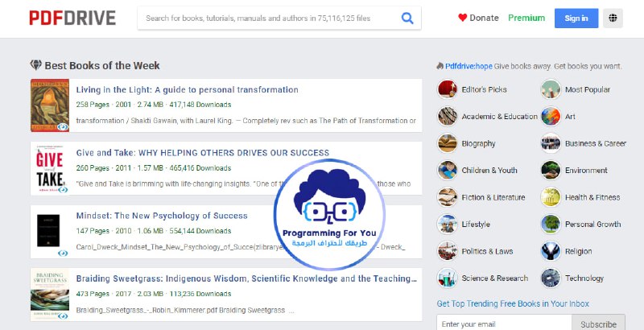Click the PDFDRIVE logo
Screen dimensions: 644x330
tap(72, 18)
